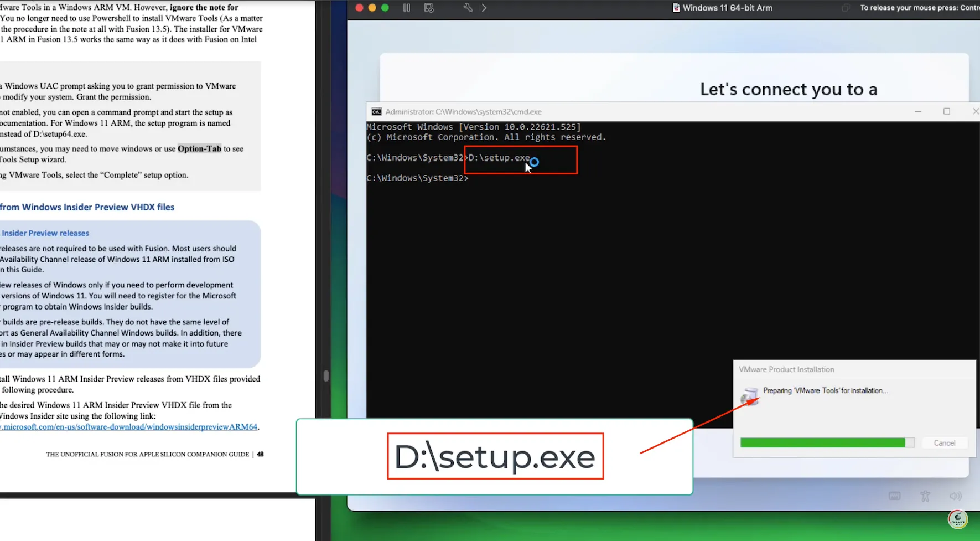Image resolution: width=980 pixels, height=541 pixels.
Task: Click the 'VMware Product Installation' dialog title
Action: tap(786, 369)
